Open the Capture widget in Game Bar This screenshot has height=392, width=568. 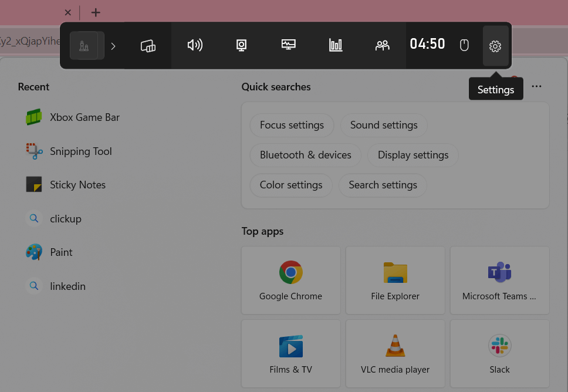coord(242,45)
